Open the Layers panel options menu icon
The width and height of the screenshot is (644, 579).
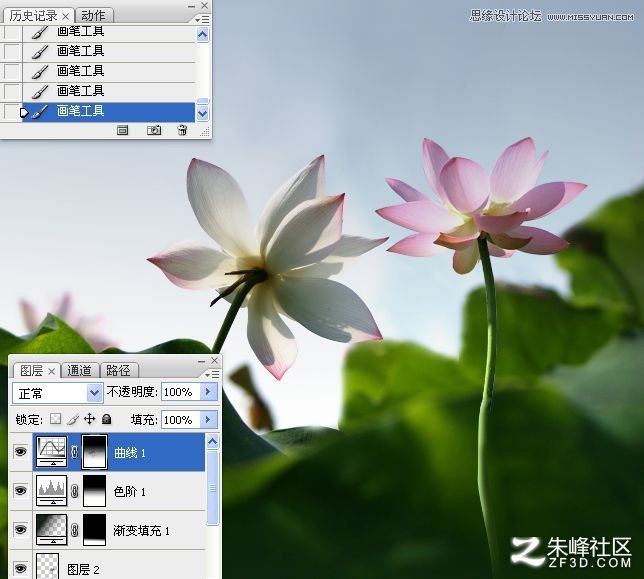(x=212, y=375)
